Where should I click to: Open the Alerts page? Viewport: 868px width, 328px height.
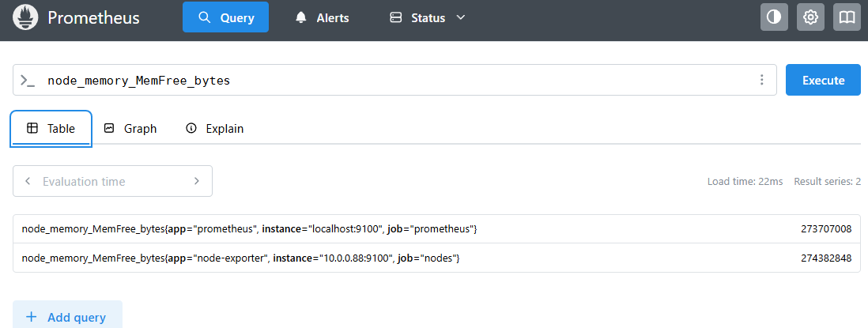[323, 17]
